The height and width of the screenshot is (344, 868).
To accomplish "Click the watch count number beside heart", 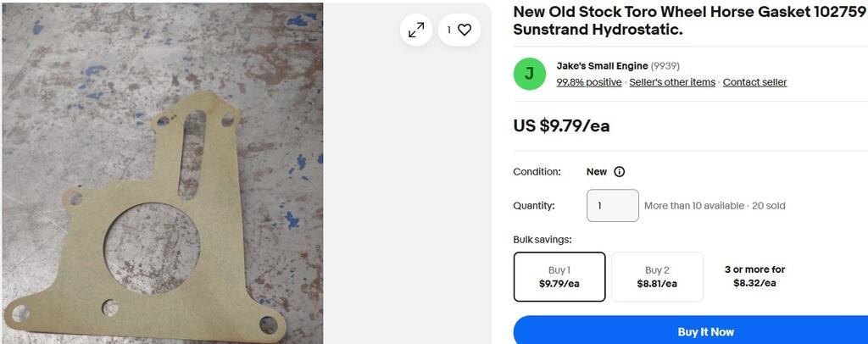I will pos(449,31).
